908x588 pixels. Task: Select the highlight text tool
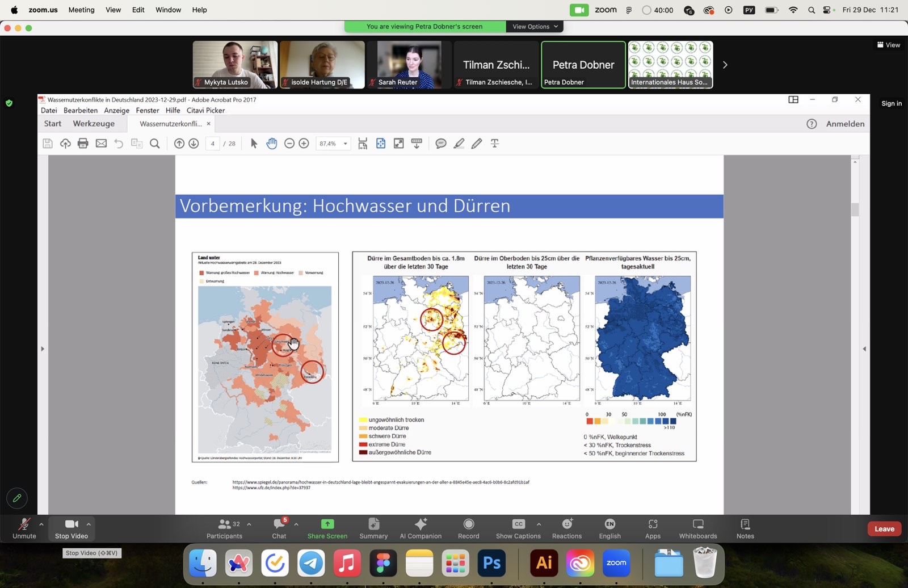tap(459, 144)
